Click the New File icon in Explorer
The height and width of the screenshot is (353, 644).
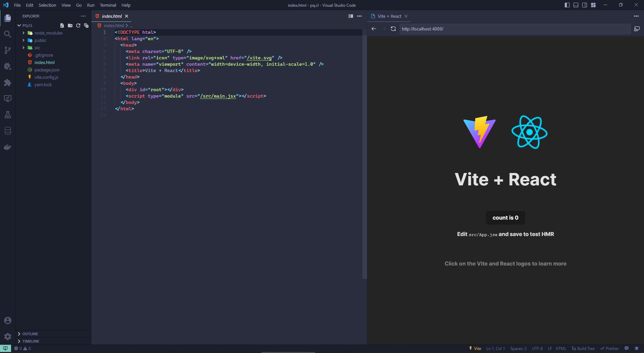coord(62,25)
